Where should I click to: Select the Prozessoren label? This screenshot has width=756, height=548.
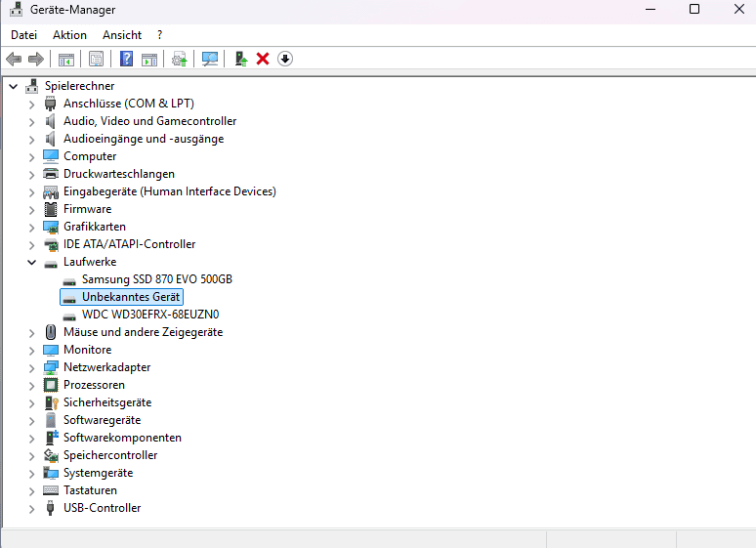point(94,385)
